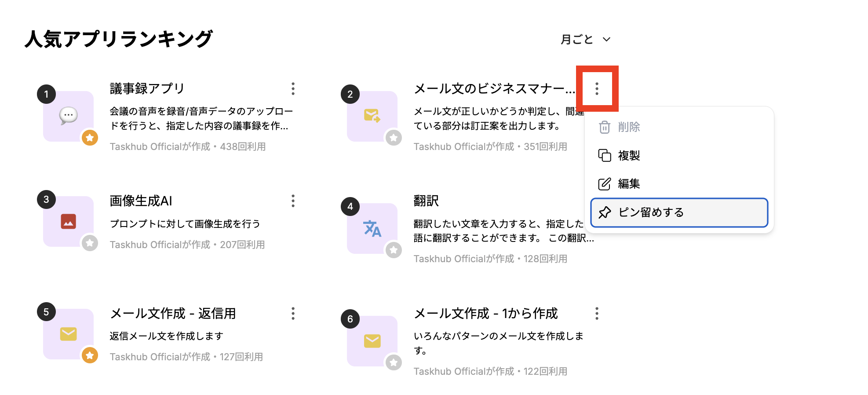The height and width of the screenshot is (395, 868).
Task: Select 複製 from the context menu
Action: tap(629, 156)
